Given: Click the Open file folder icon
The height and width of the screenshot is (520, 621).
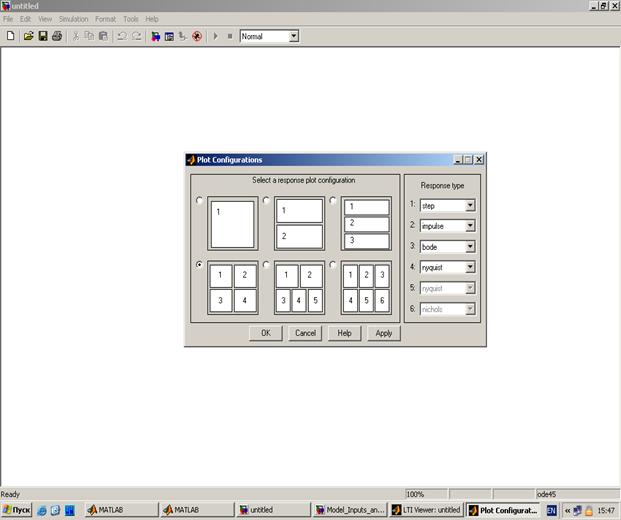Looking at the screenshot, I should 29,36.
